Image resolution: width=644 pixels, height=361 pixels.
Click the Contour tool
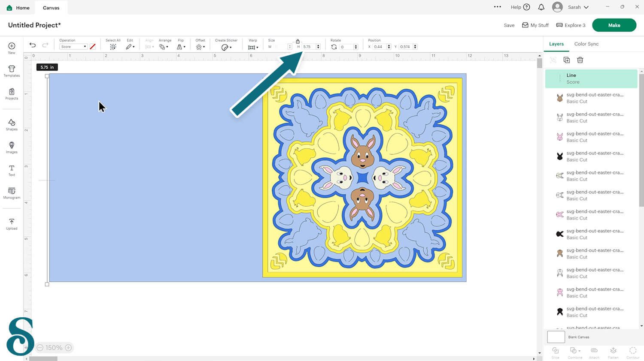click(x=633, y=353)
